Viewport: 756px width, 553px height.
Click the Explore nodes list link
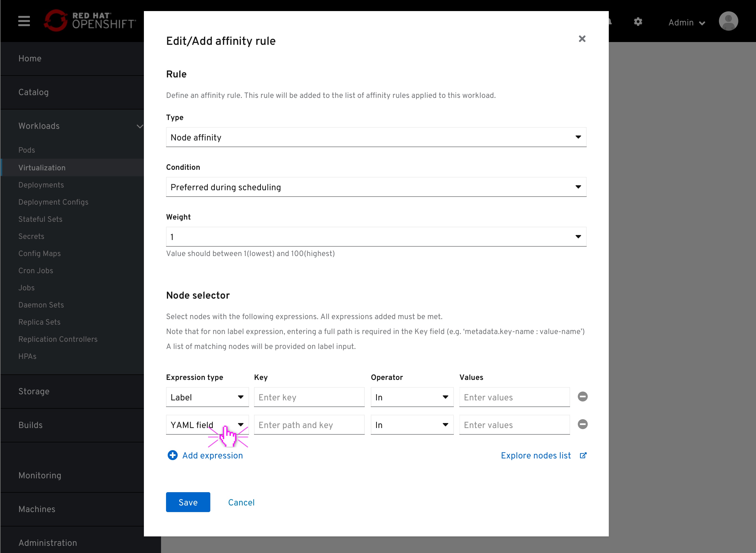[x=535, y=456]
